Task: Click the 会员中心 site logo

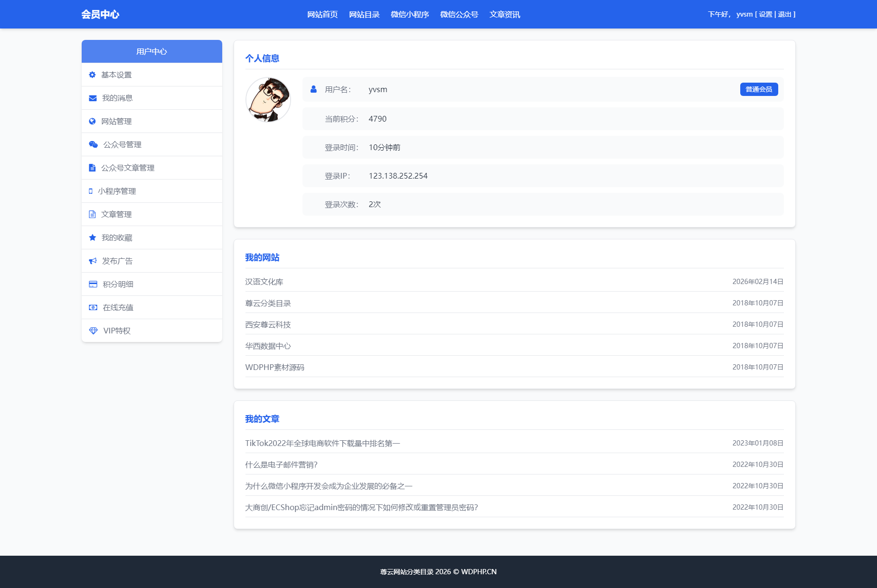Action: tap(100, 14)
